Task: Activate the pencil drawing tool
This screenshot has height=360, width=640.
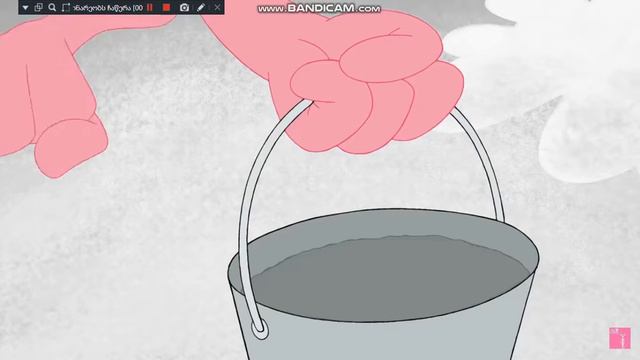Action: click(x=201, y=7)
